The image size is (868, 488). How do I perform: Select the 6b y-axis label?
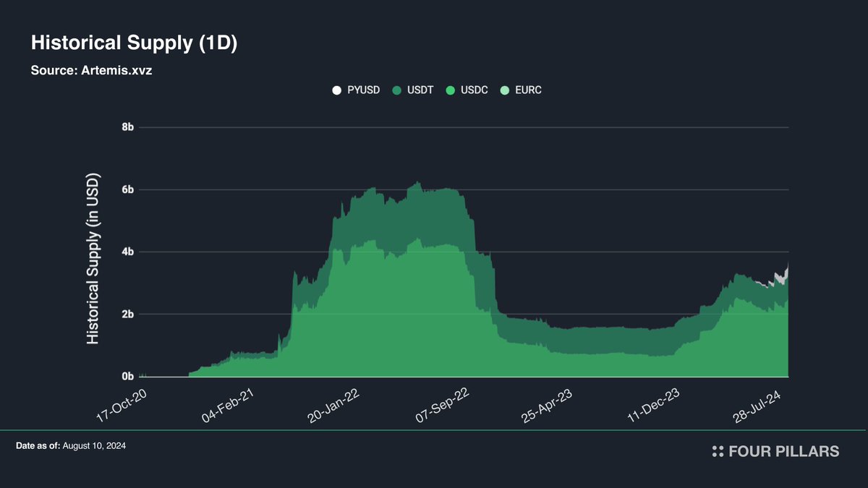point(127,189)
